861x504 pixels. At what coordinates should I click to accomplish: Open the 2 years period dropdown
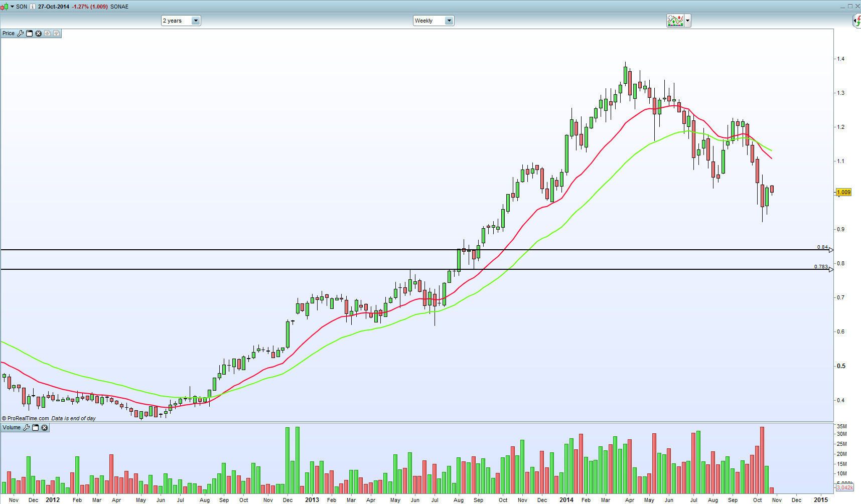pos(196,21)
